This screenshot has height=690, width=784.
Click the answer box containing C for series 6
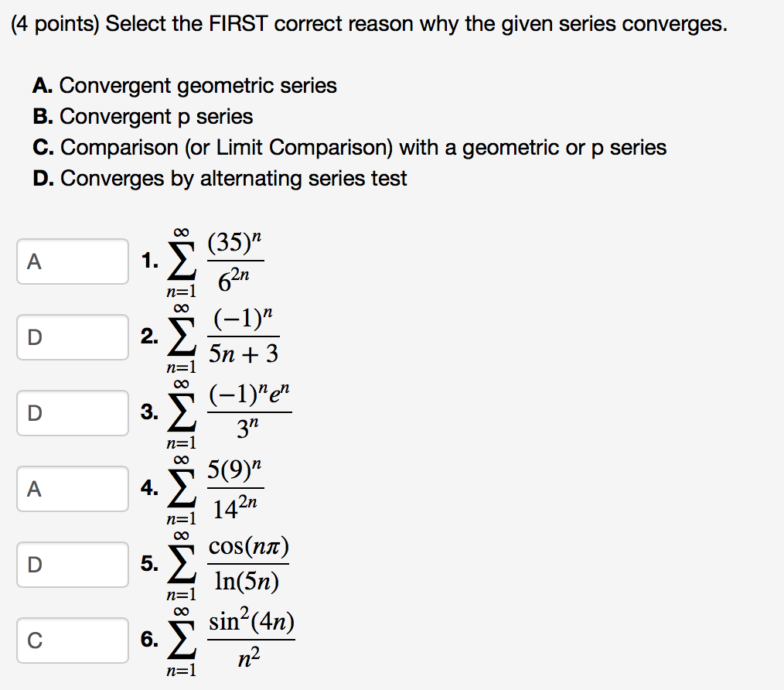pos(72,640)
